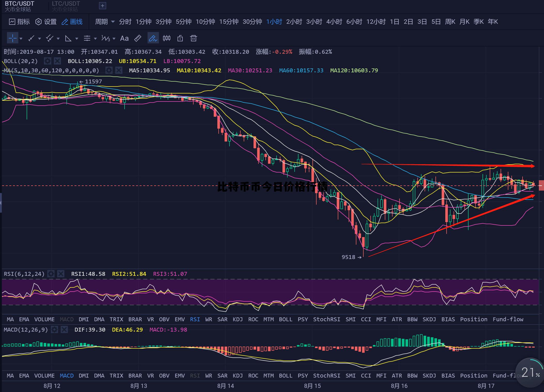544x392 pixels.
Task: Select the 1小时 timeframe
Action: [274, 22]
